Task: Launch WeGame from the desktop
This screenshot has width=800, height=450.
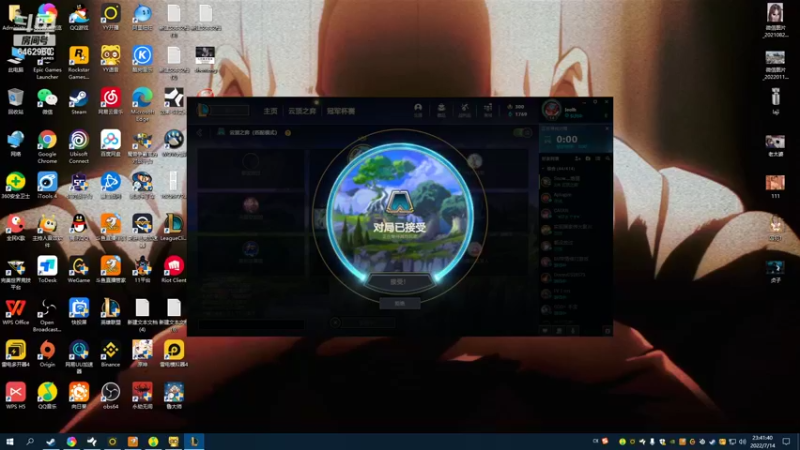Action: tap(79, 270)
